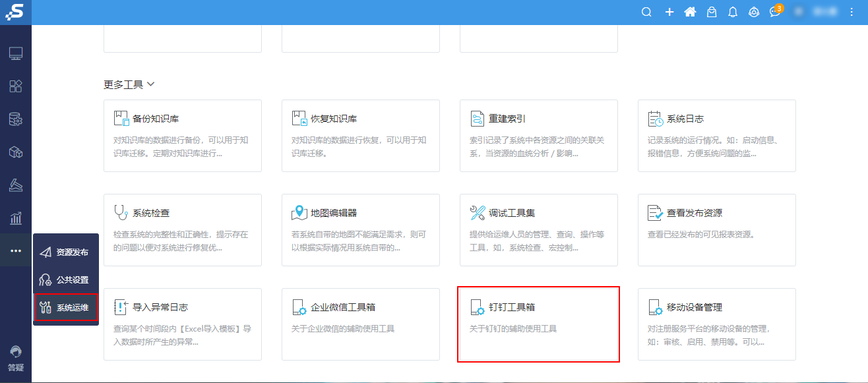Viewport: 868px width, 383px height.
Task: Click the plus icon in top bar
Action: 669,12
